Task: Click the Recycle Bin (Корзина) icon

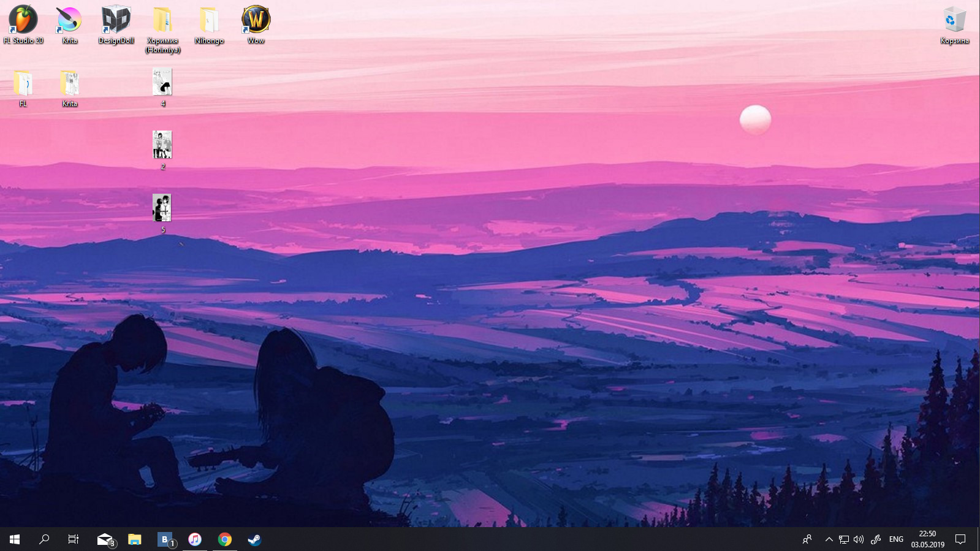Action: (954, 21)
